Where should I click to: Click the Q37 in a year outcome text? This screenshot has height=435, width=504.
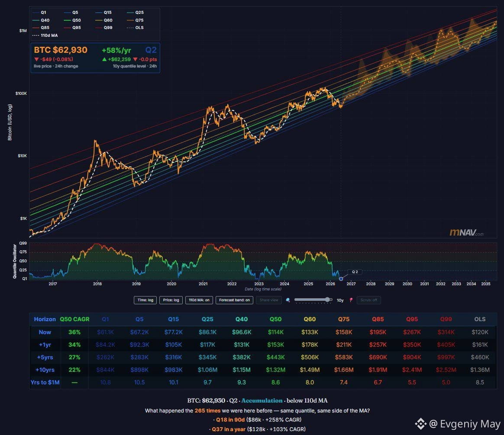(229, 429)
